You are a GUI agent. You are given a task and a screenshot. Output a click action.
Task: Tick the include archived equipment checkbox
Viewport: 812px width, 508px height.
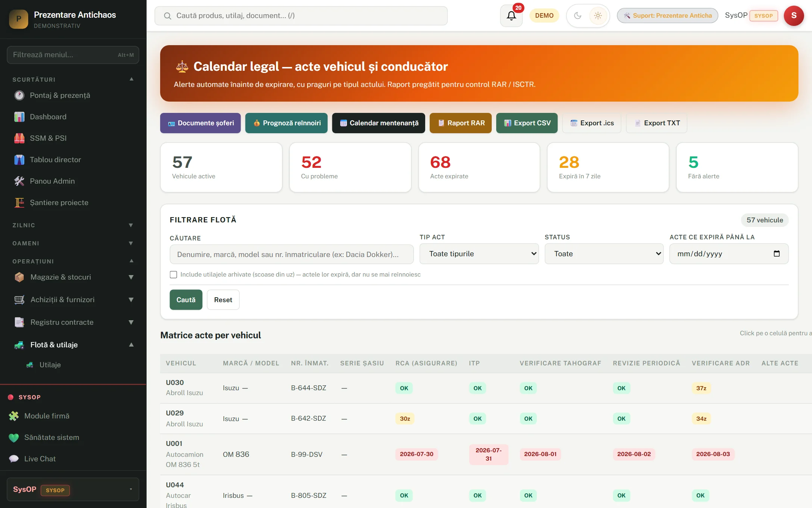coord(173,275)
